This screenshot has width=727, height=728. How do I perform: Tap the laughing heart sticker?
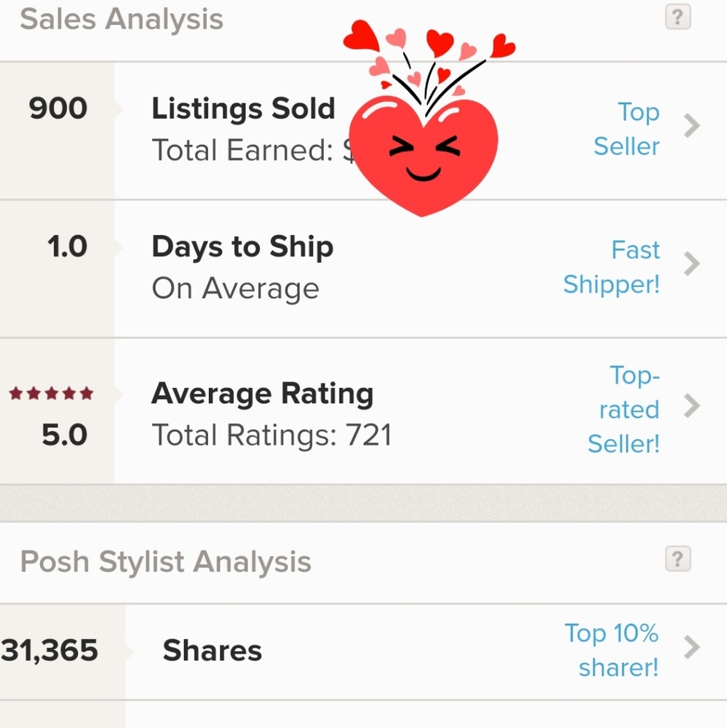(x=426, y=119)
